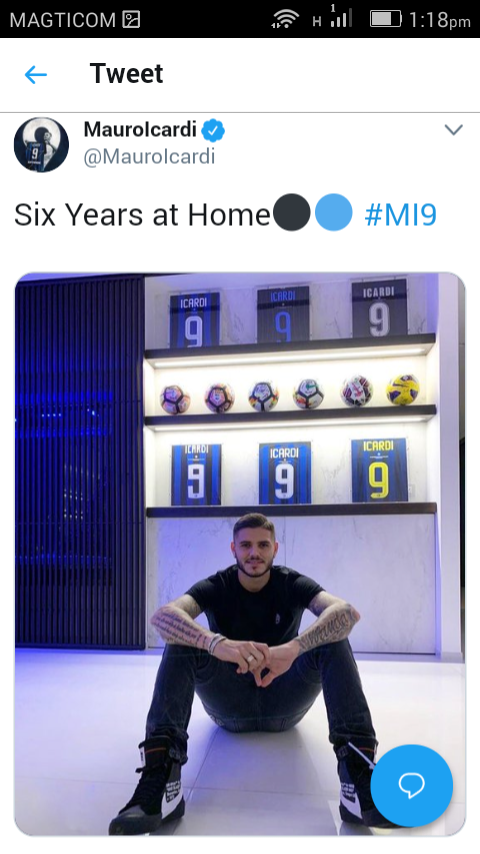Open the @MauroIcardi handle

[149, 157]
